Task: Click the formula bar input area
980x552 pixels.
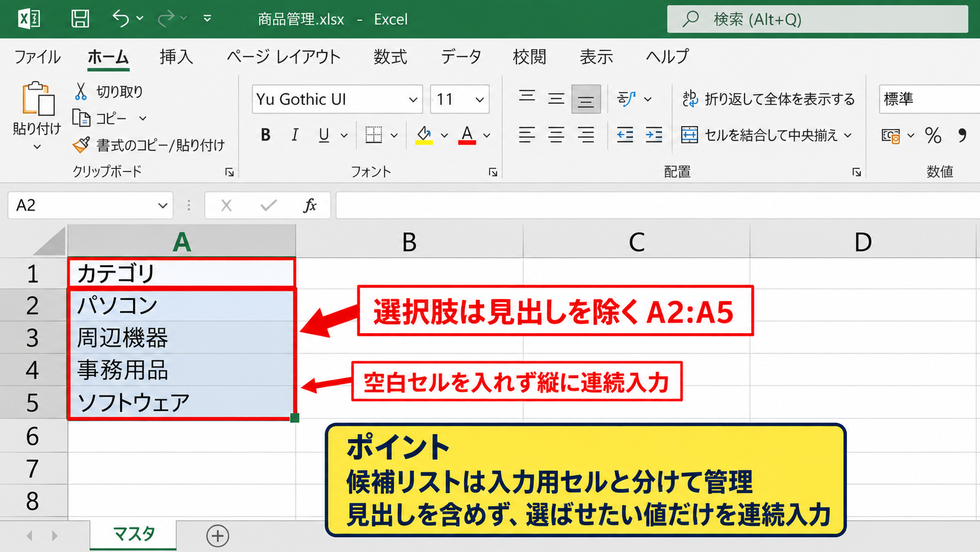Action: pos(658,205)
